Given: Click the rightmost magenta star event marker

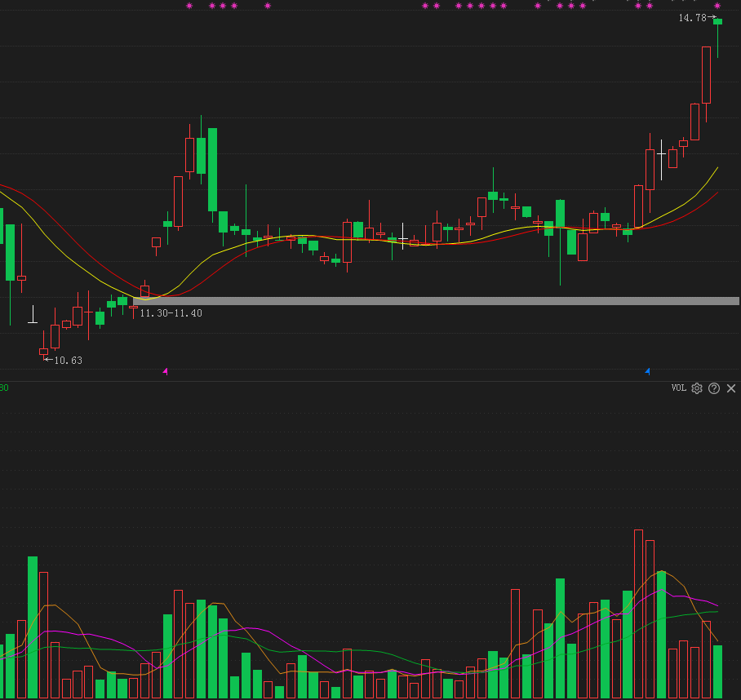Looking at the screenshot, I should (x=717, y=6).
